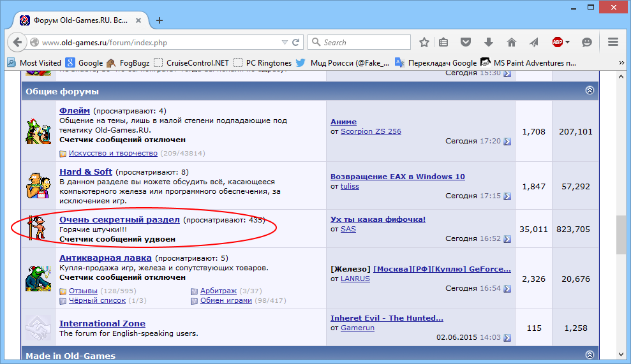Open the Most Visited bookmark
Screen dimensions: 631x364
(34, 62)
